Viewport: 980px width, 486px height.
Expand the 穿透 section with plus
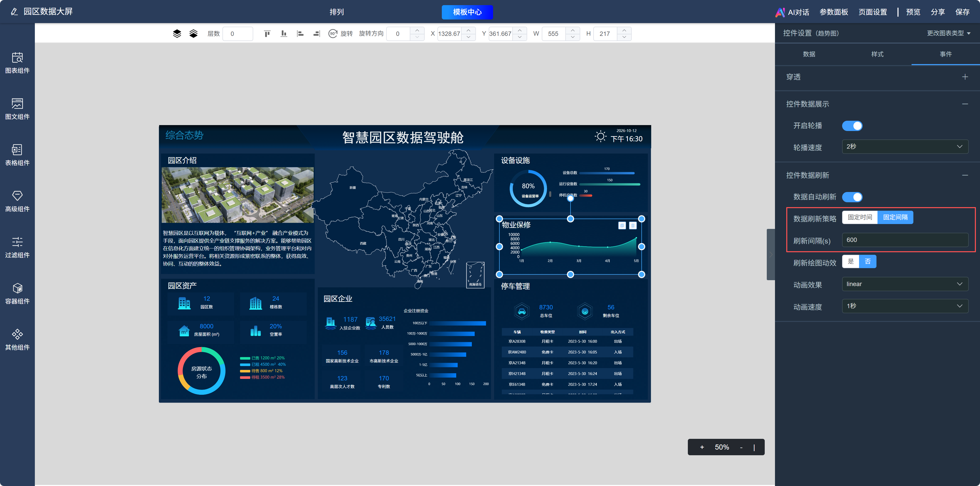pyautogui.click(x=965, y=77)
